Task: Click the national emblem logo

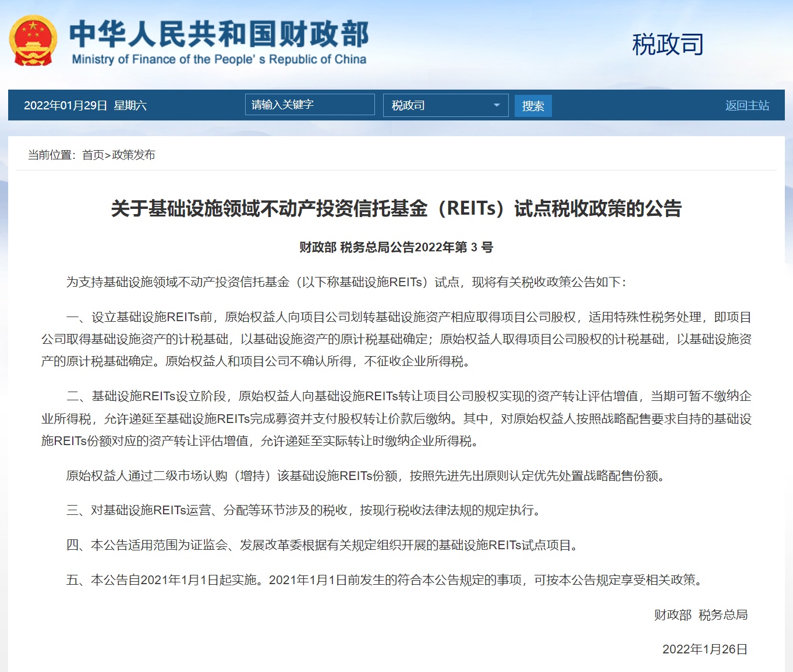Action: [33, 41]
